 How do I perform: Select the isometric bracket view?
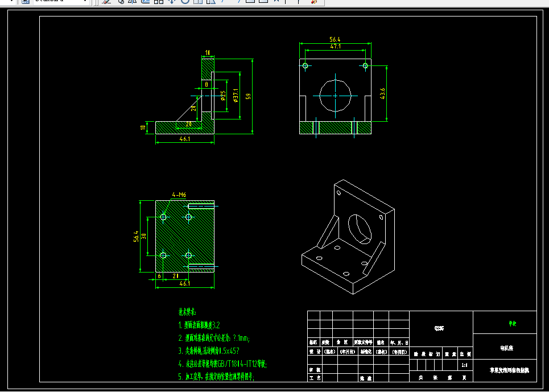pyautogui.click(x=348, y=237)
